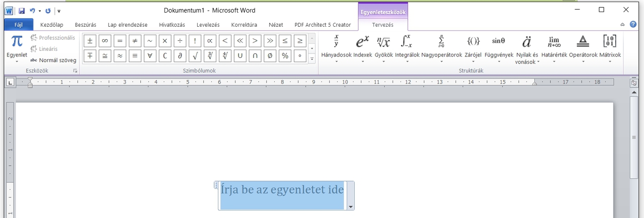Select the Tervezés equation tools tab

click(383, 25)
